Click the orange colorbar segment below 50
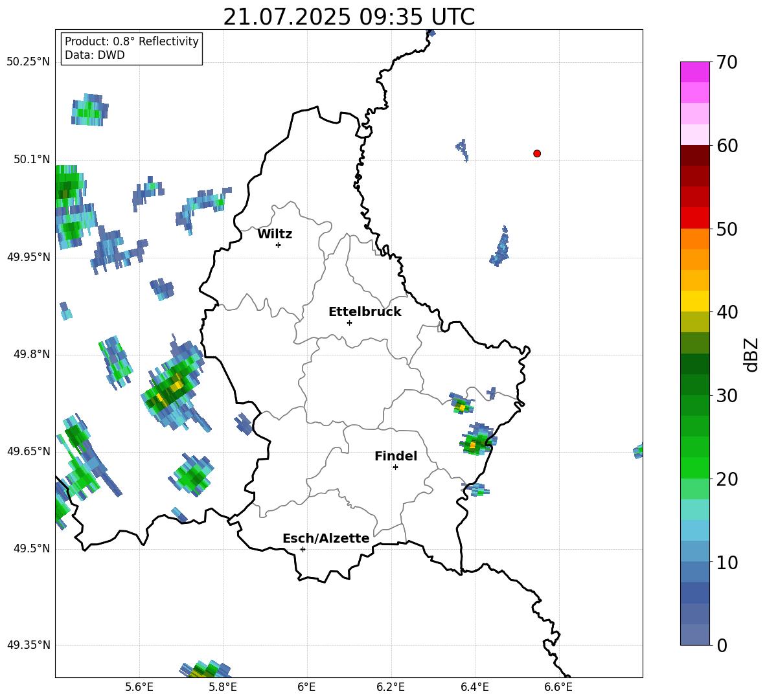The image size is (767, 700). click(694, 239)
